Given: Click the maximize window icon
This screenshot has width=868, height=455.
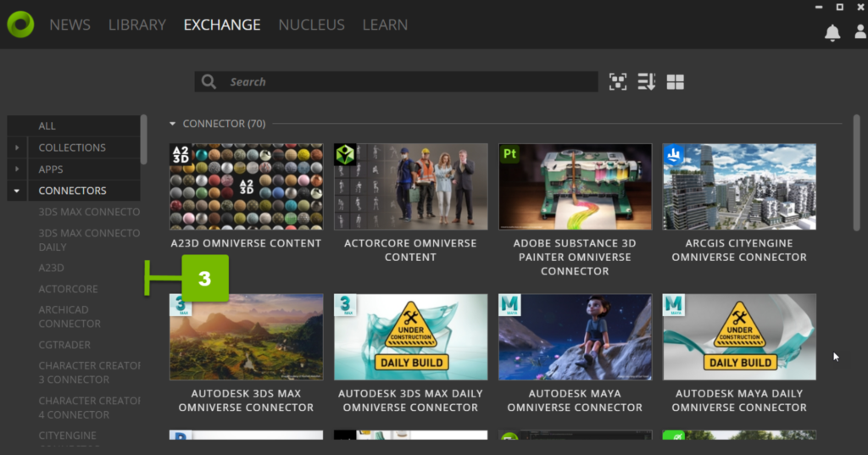Looking at the screenshot, I should [840, 7].
